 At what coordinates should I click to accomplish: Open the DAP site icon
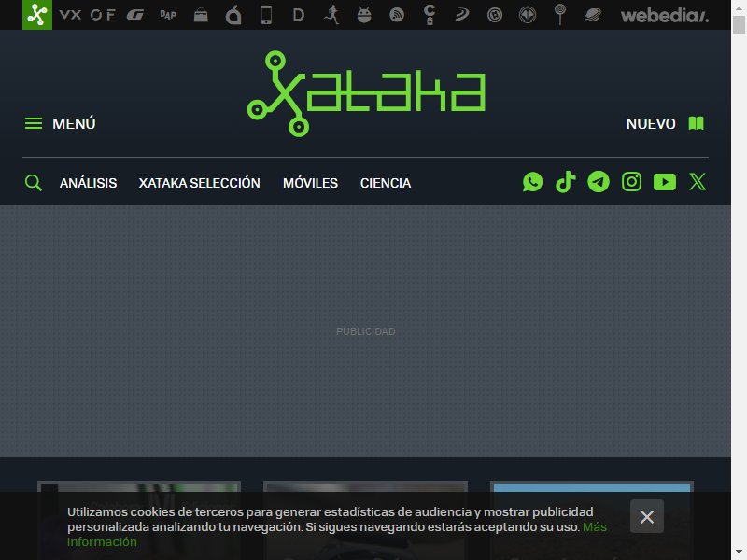click(x=168, y=15)
